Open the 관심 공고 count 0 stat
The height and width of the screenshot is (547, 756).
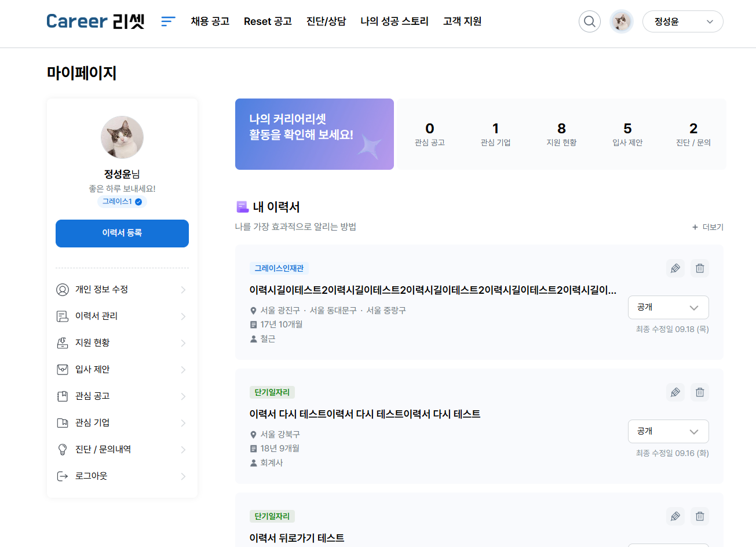[430, 134]
